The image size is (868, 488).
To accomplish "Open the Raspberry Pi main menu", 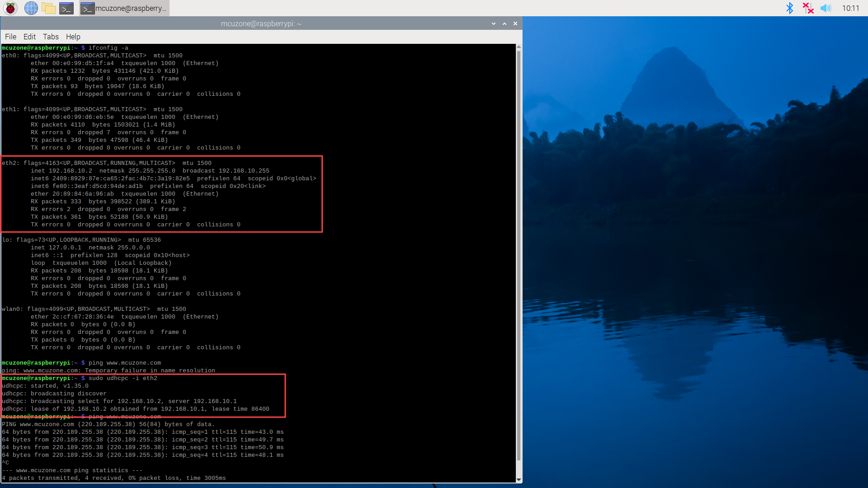I will point(10,8).
